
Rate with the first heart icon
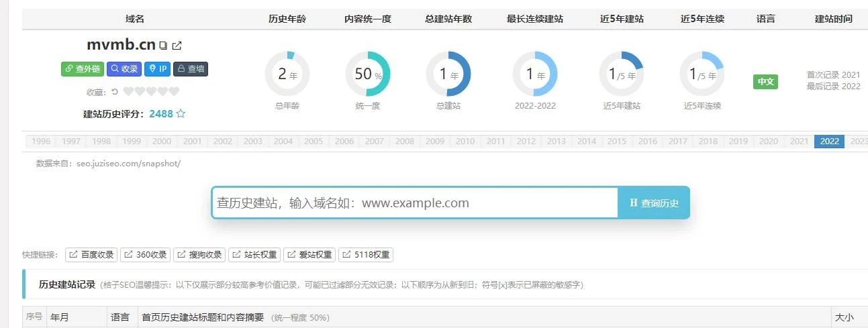coord(128,92)
